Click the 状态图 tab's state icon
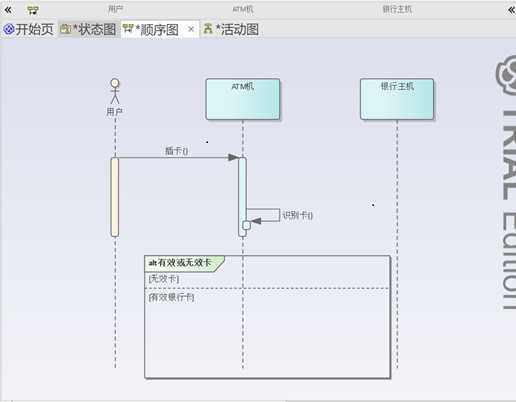Image resolution: width=516 pixels, height=402 pixels. click(66, 29)
